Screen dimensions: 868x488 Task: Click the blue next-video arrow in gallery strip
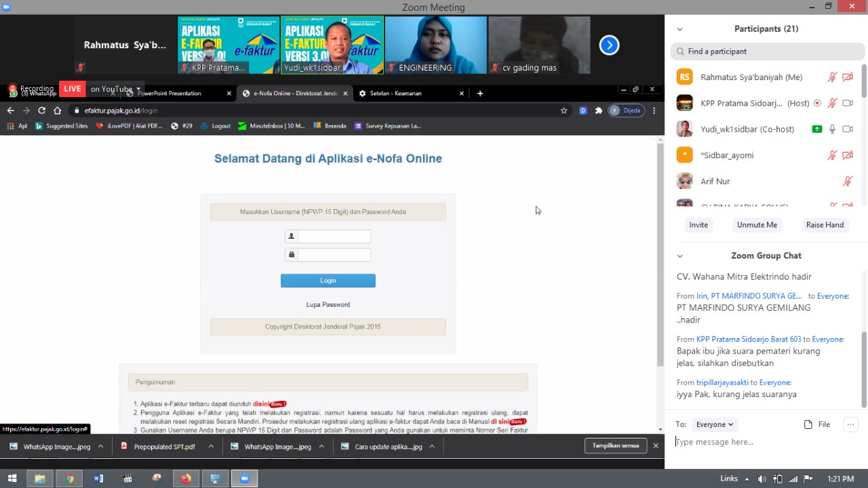[609, 45]
